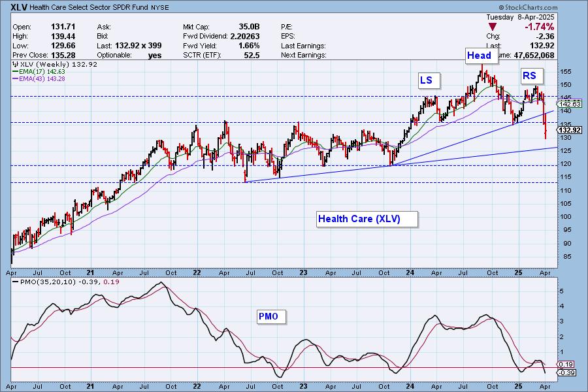Click the EMA(43) 143.28 legend entry
Screen dimensions: 588x392
[x=39, y=79]
